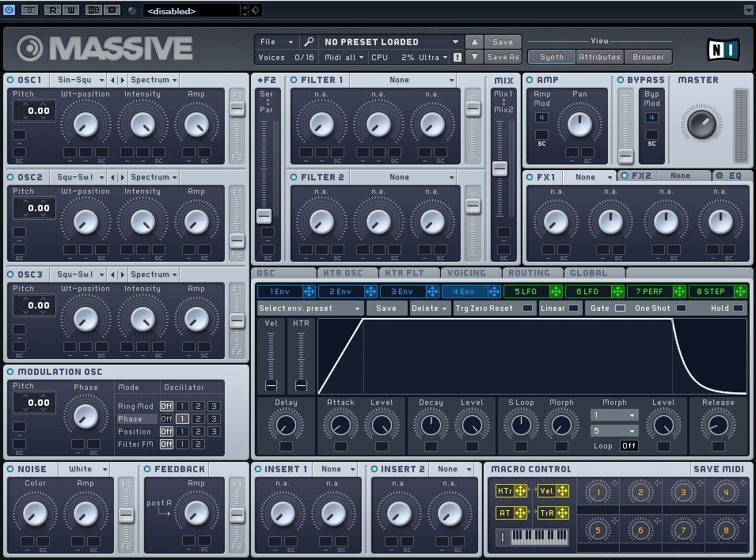Screen dimensions: 756x560
Task: Click the Ser/Par filter routing fader
Action: pos(264,216)
